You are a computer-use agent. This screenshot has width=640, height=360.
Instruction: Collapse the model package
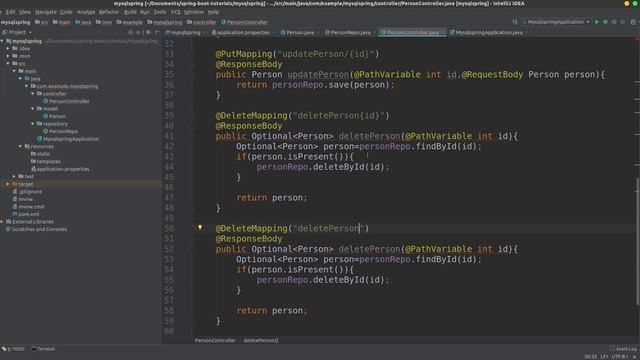click(33, 109)
